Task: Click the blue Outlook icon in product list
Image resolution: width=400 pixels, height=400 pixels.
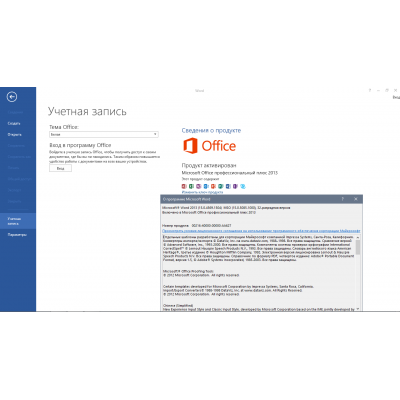Action: click(x=206, y=186)
